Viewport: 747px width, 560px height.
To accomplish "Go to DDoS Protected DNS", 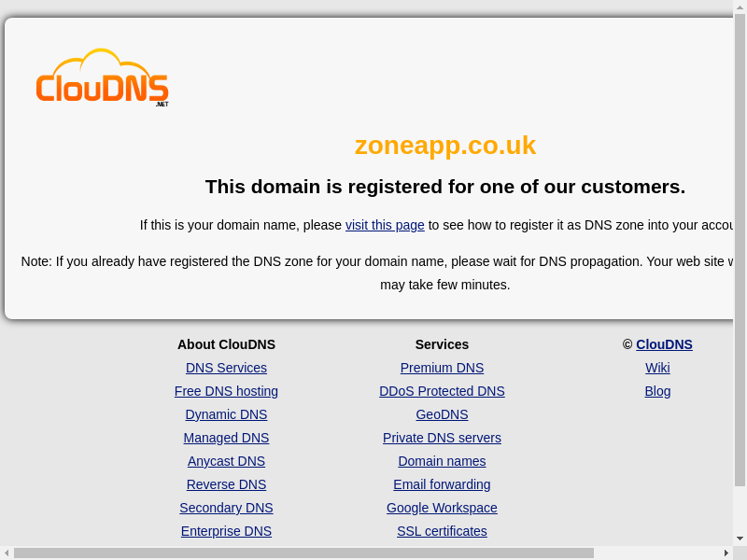I will coord(442,391).
